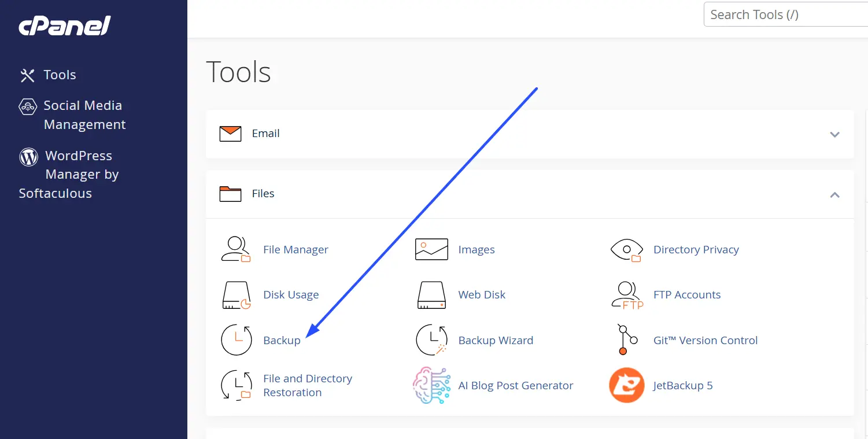The image size is (868, 439).
Task: Click the FTP Accounts icon
Action: (627, 295)
